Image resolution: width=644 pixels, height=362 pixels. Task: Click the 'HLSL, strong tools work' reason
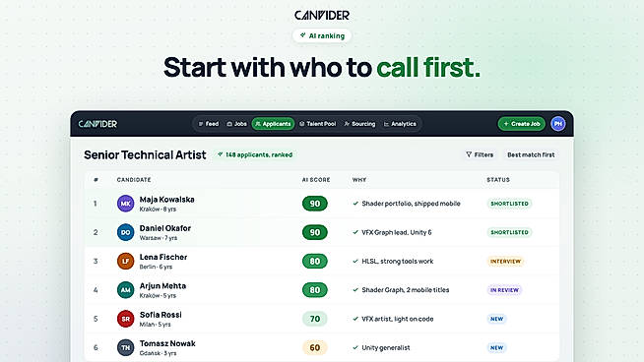click(397, 261)
